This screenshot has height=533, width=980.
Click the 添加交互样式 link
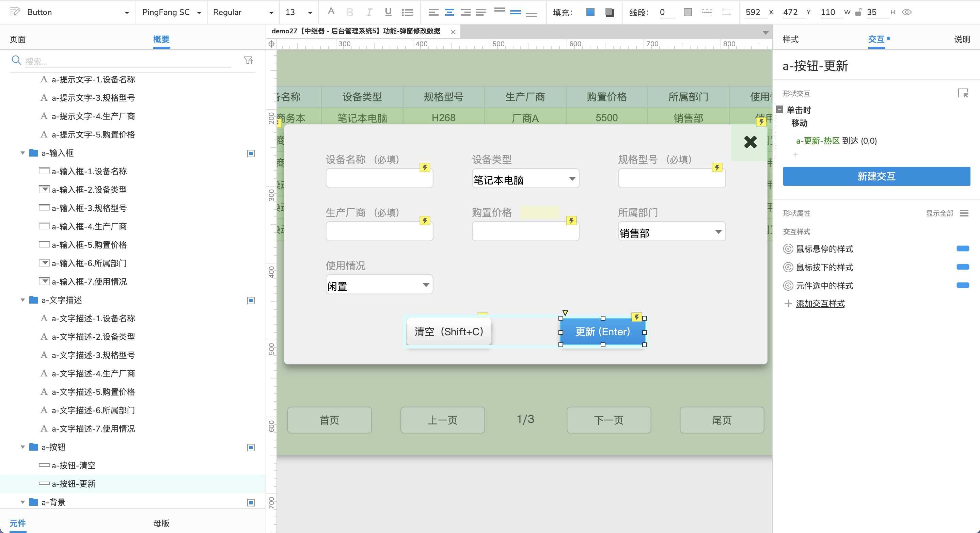[x=820, y=303]
